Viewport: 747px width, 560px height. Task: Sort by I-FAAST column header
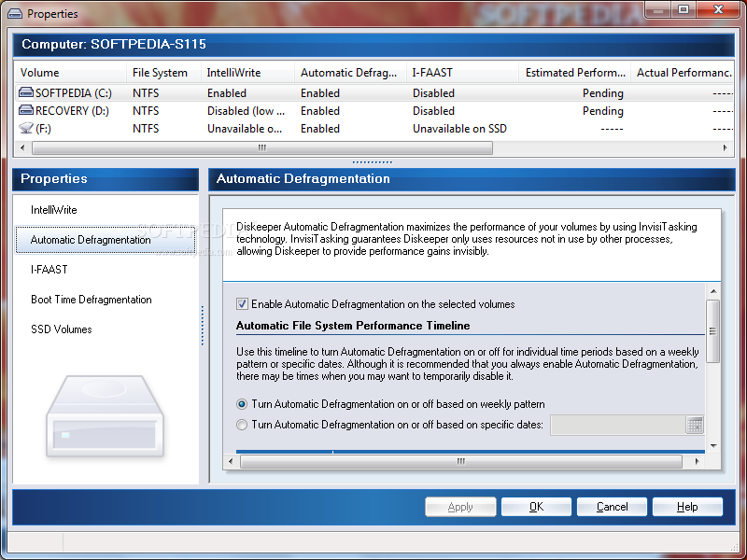[462, 73]
